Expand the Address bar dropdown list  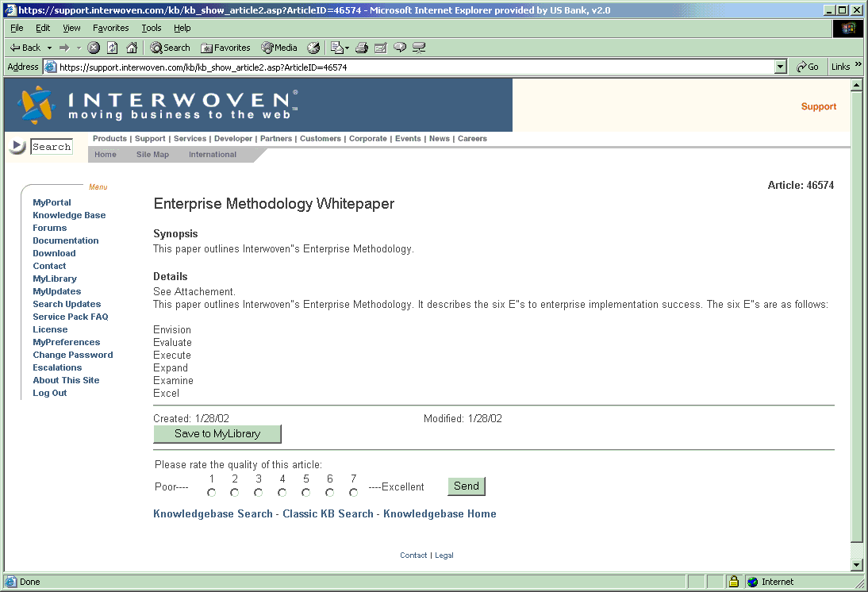click(781, 67)
